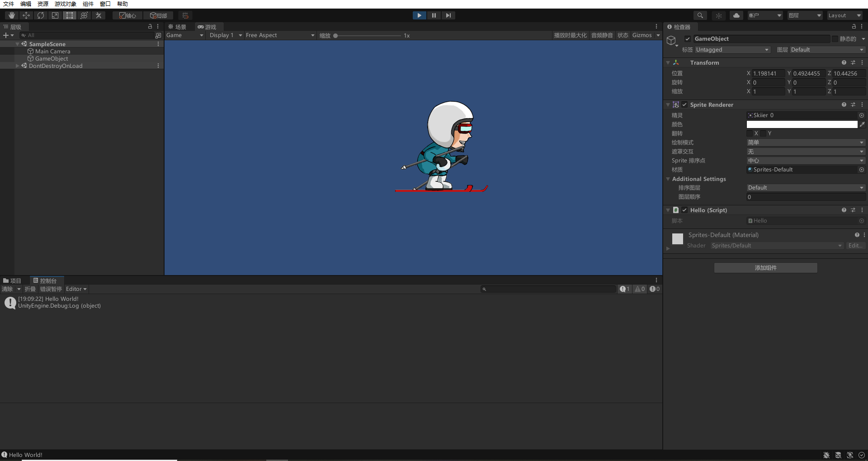This screenshot has height=461, width=868.
Task: Toggle grid snapping icon in toolbar
Action: tap(185, 15)
